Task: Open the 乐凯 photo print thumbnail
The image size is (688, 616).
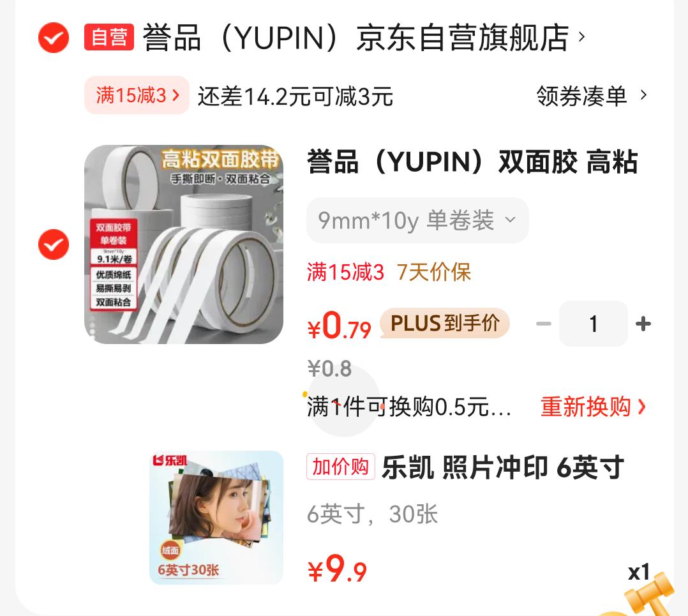Action: pos(216,518)
